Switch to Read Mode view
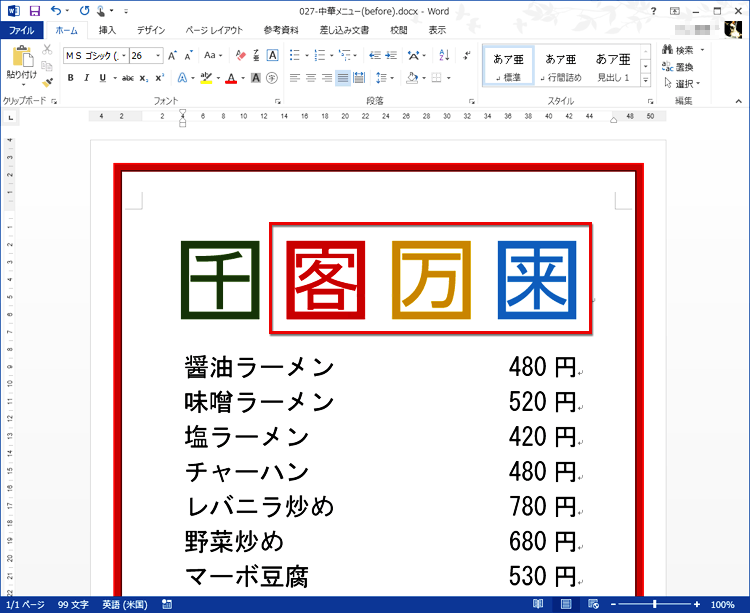This screenshot has height=613, width=750. (538, 604)
